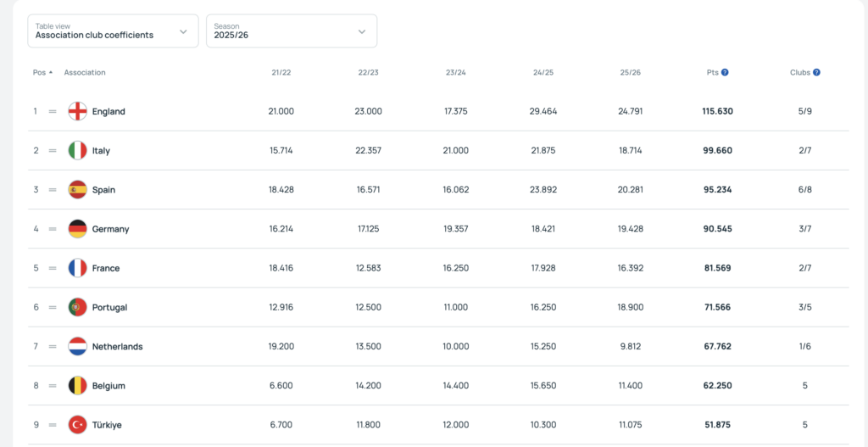Click the England flag icon
This screenshot has height=447, width=868.
pos(78,111)
